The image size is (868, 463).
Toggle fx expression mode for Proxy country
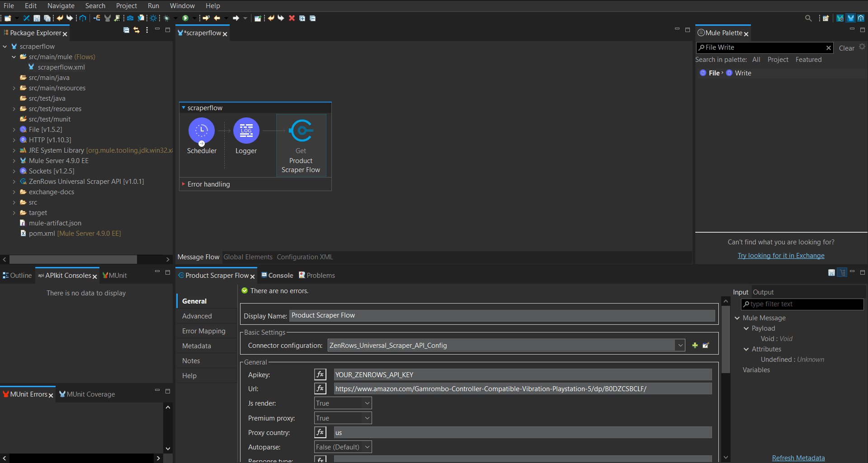320,432
